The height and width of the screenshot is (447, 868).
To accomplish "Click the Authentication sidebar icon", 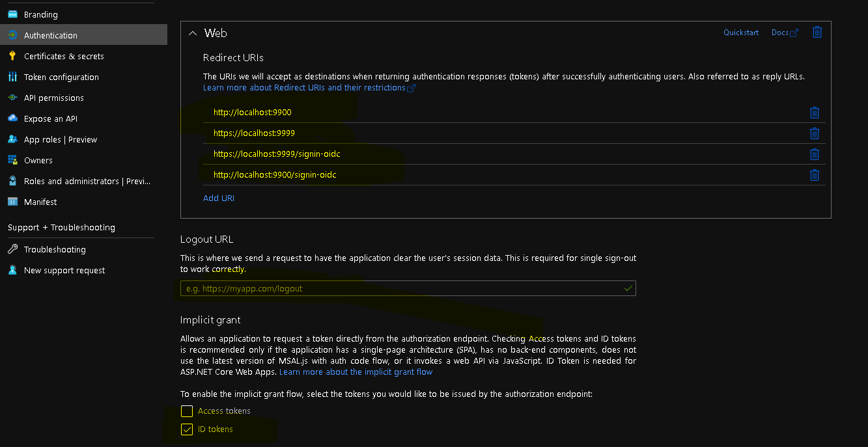I will pos(12,35).
